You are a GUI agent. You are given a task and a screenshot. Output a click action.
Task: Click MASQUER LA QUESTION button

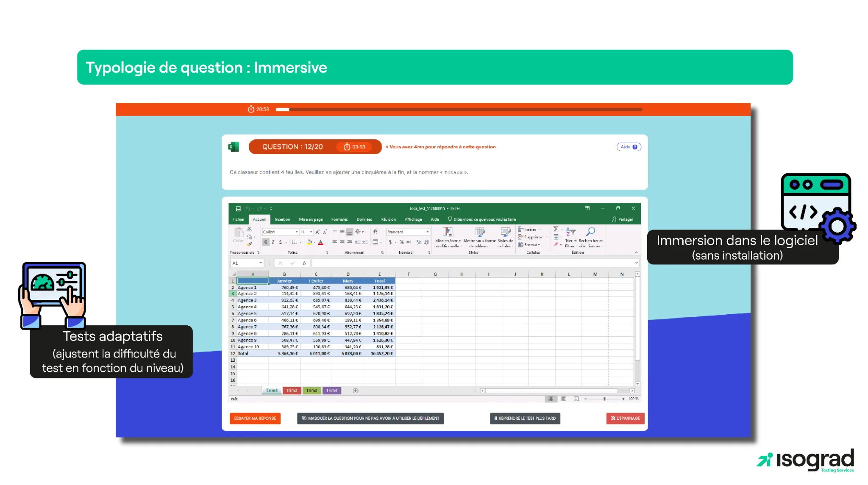point(370,418)
